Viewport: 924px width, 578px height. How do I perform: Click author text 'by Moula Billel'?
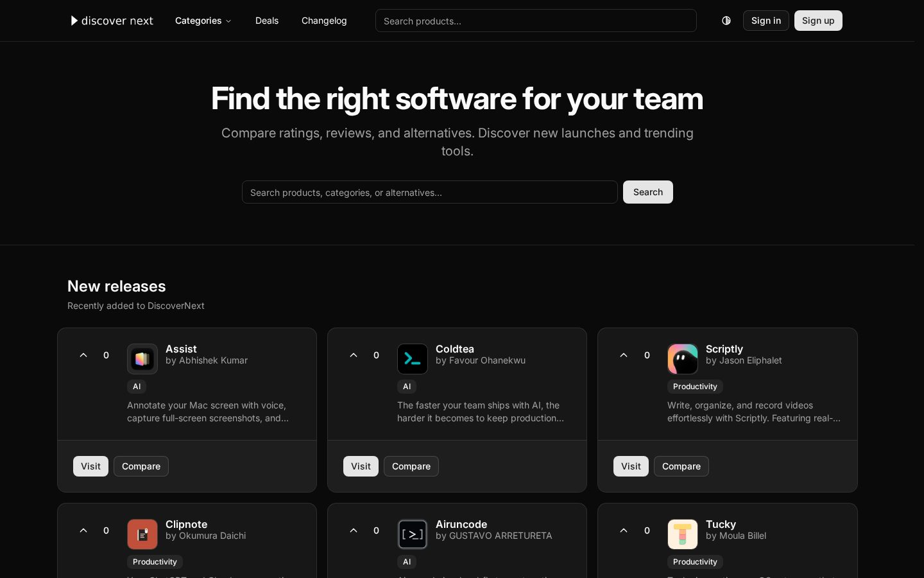(736, 536)
